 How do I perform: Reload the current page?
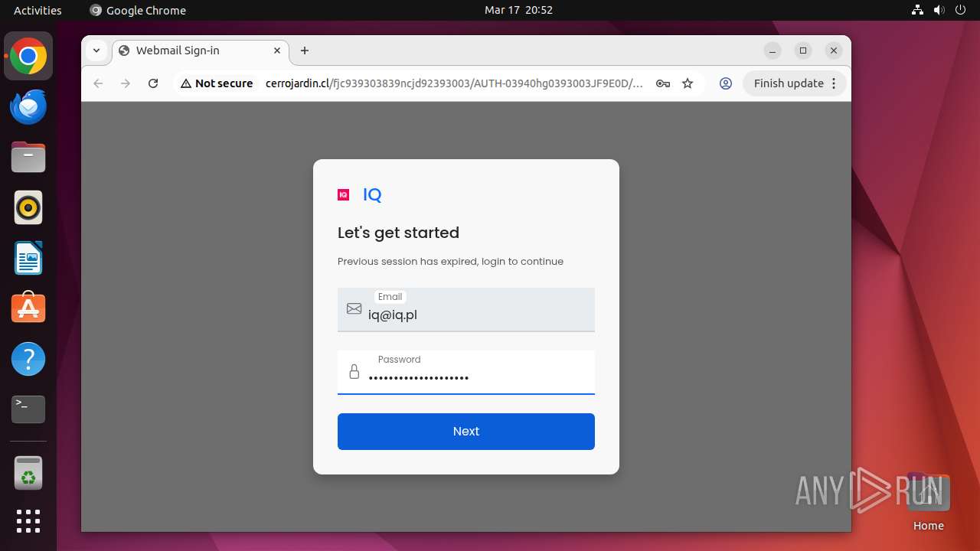pos(153,83)
